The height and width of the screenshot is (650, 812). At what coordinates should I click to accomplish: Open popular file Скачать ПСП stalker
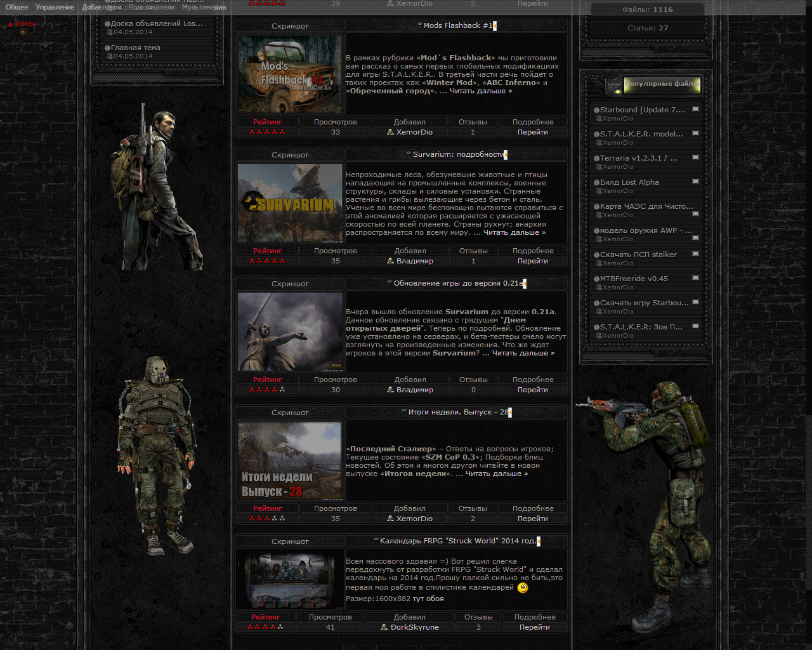click(638, 255)
